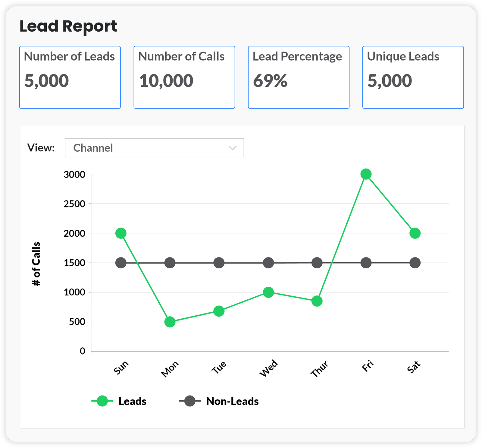Image resolution: width=482 pixels, height=448 pixels.
Task: Click the Leads data point for Wed
Action: (268, 292)
